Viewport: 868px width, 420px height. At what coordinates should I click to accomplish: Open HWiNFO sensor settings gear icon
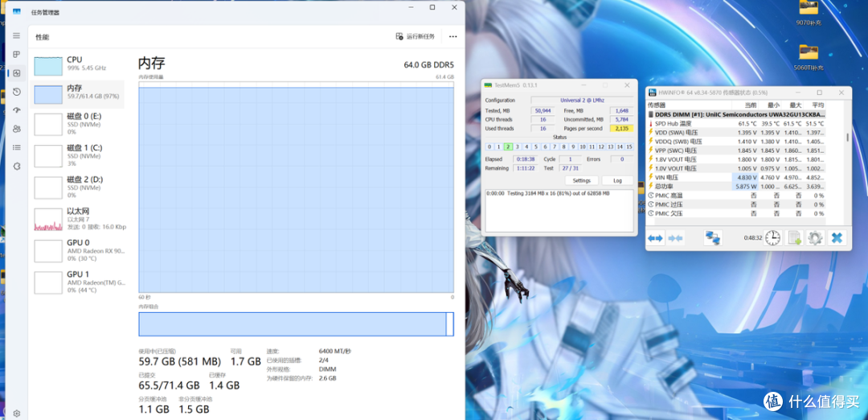point(816,238)
